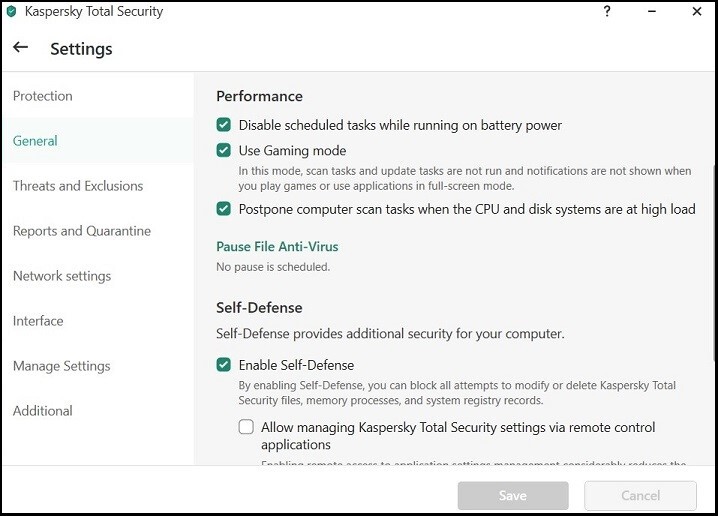Open the Additional settings section

(43, 411)
